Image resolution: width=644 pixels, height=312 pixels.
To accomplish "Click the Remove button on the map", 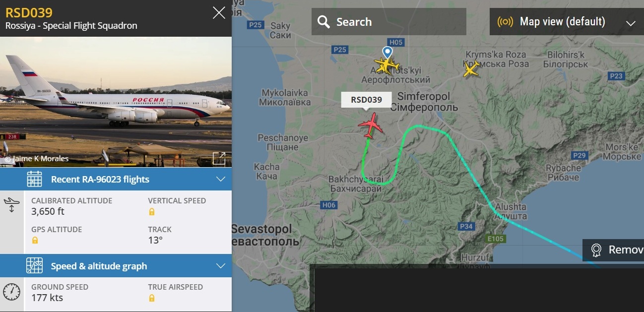I will pyautogui.click(x=613, y=250).
